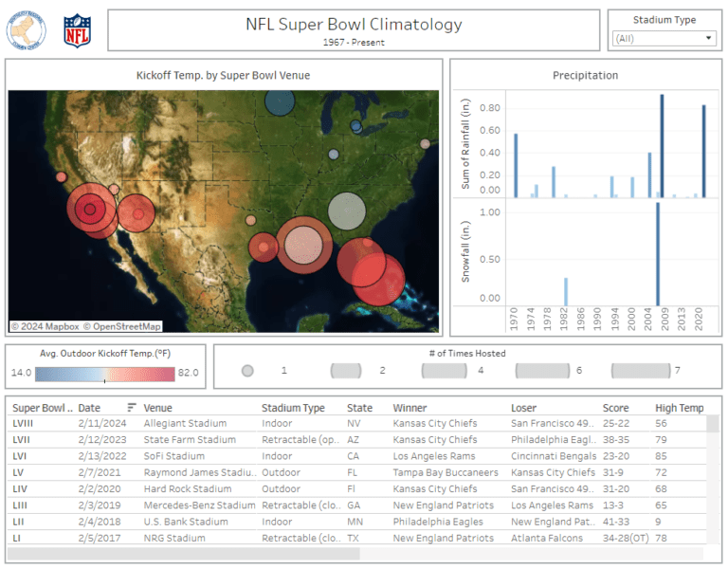This screenshot has width=728, height=569.
Task: Click the sort icon beside Date header
Action: pos(132,408)
